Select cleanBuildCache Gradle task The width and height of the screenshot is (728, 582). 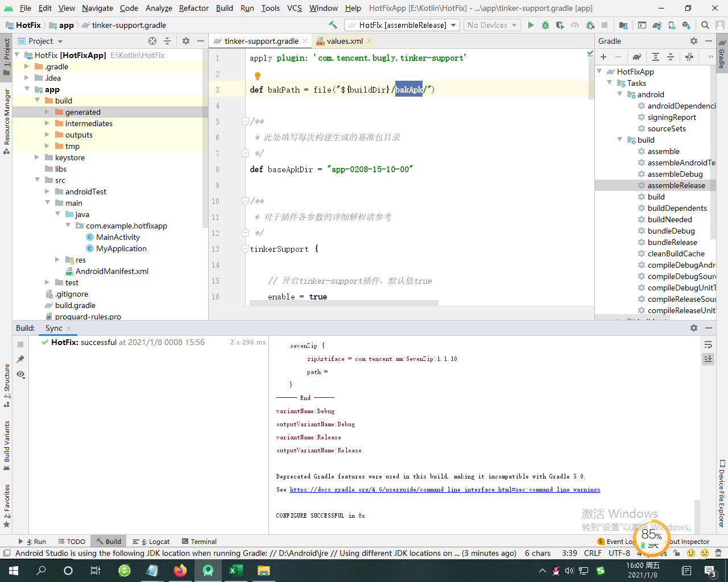pos(676,253)
